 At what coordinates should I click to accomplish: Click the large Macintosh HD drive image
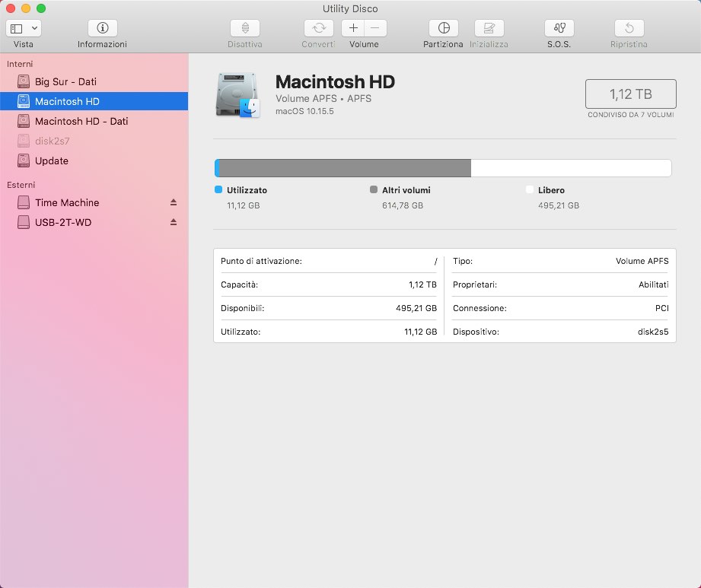[237, 95]
